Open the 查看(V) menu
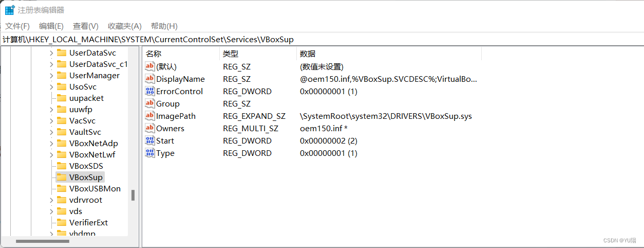 click(x=86, y=26)
